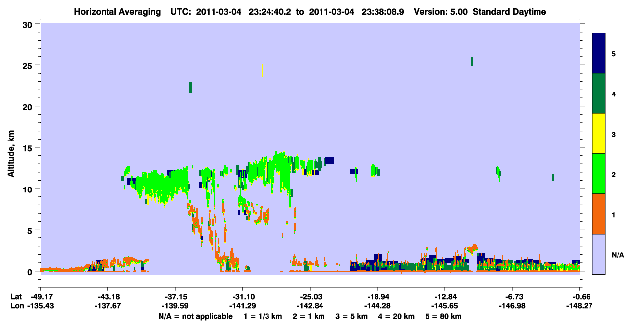Image resolution: width=644 pixels, height=330 pixels.
Task: Click longitude value -142.84
Action: pyautogui.click(x=310, y=306)
